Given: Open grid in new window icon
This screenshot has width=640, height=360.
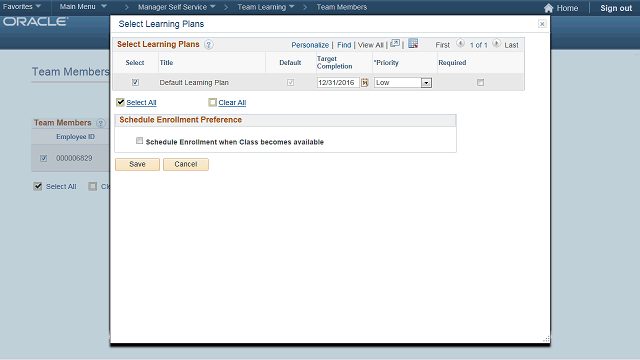Looking at the screenshot, I should 395,43.
